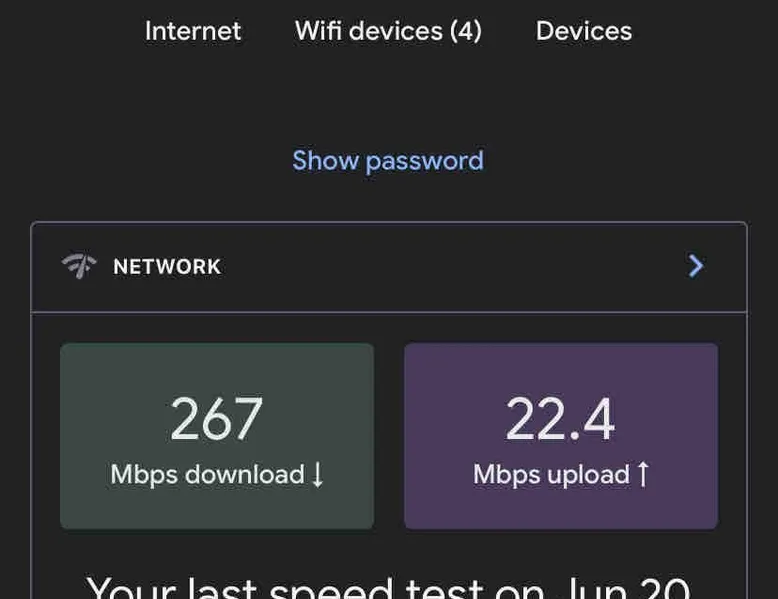Open the Wifi devices (4) tab
778x599 pixels.
tap(388, 31)
